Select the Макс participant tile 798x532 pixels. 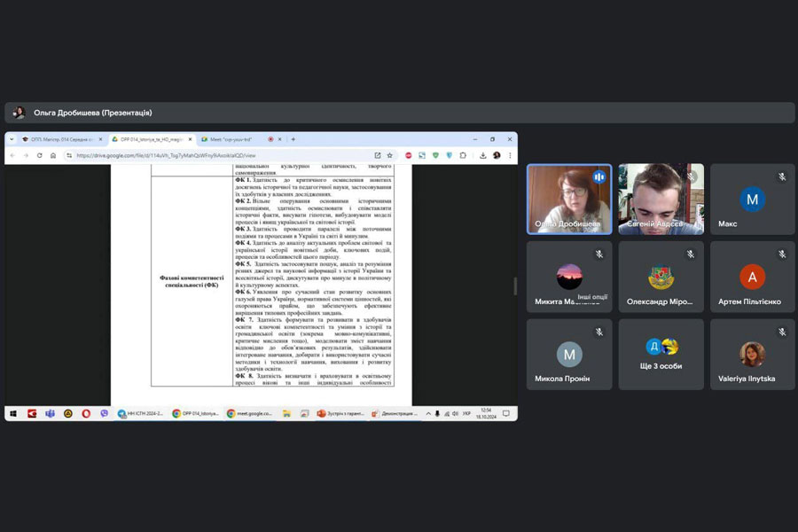pos(753,199)
